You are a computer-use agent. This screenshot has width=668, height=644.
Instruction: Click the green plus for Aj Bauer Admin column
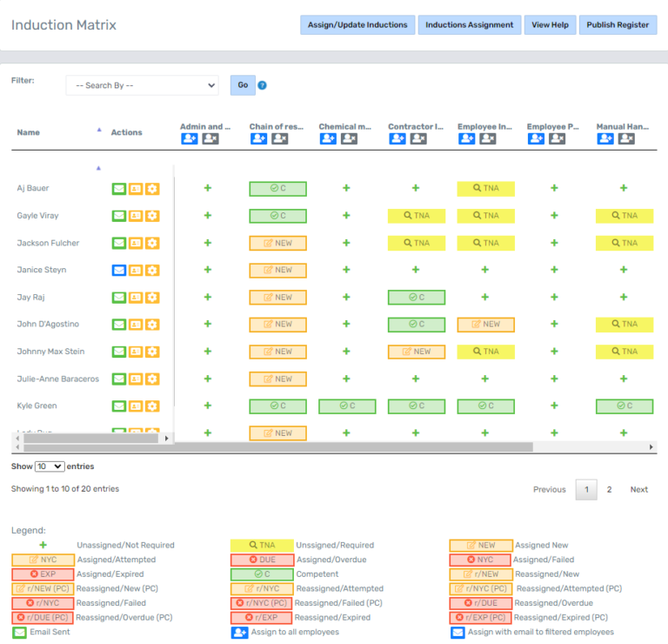click(207, 188)
